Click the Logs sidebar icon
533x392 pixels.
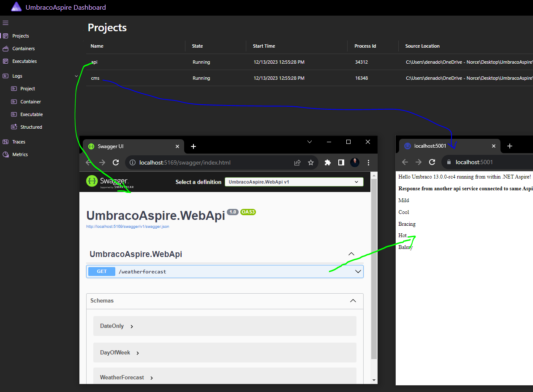click(x=5, y=76)
